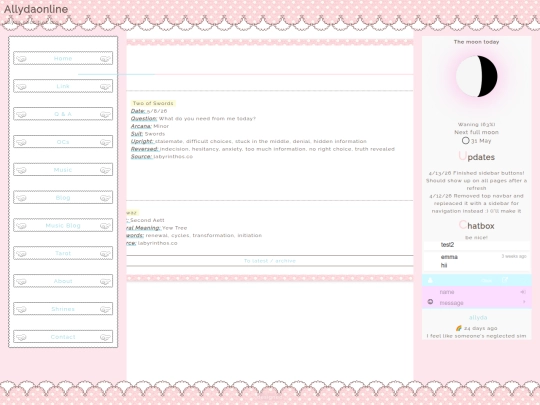Click the Chatbox heading
The image size is (540, 405).
(x=476, y=226)
